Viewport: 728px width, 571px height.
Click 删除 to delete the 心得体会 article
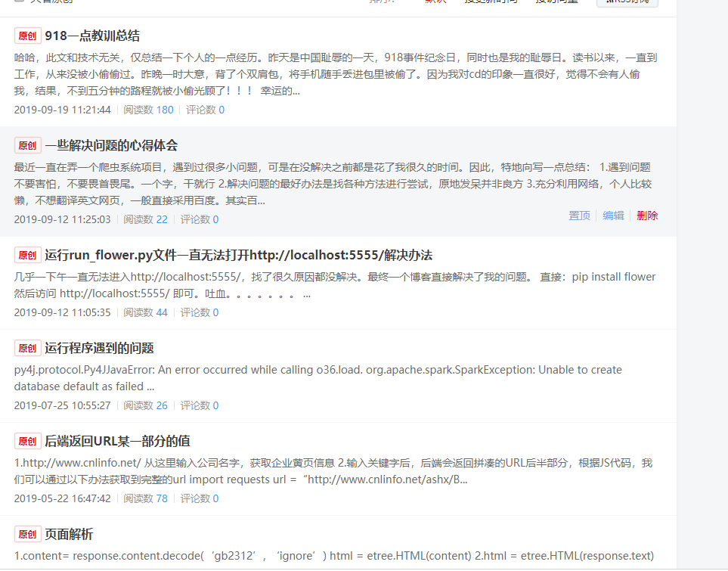[647, 216]
